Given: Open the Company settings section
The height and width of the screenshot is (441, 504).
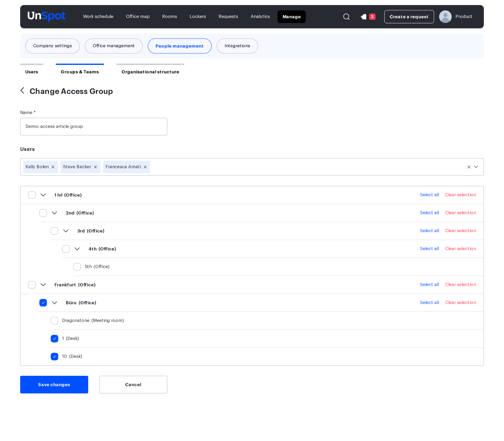Looking at the screenshot, I should point(52,46).
